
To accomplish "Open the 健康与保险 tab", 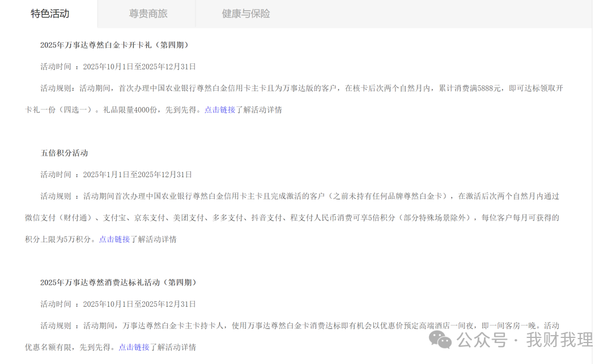I will (x=245, y=14).
